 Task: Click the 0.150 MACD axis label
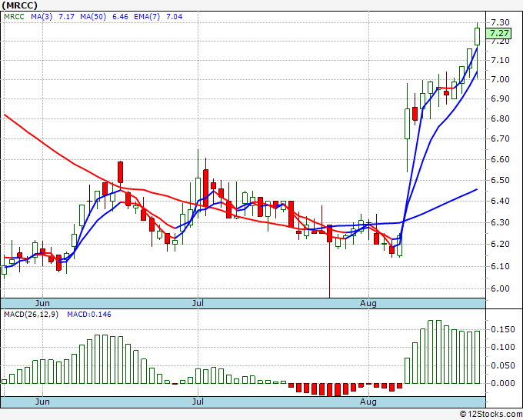(x=503, y=329)
